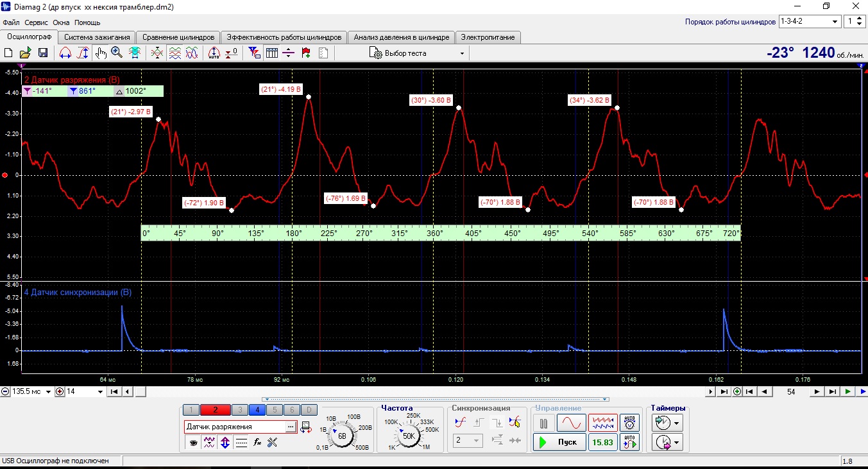Image resolution: width=868 pixels, height=469 pixels.
Task: Open the Выбор теста dropdown
Action: click(x=417, y=53)
